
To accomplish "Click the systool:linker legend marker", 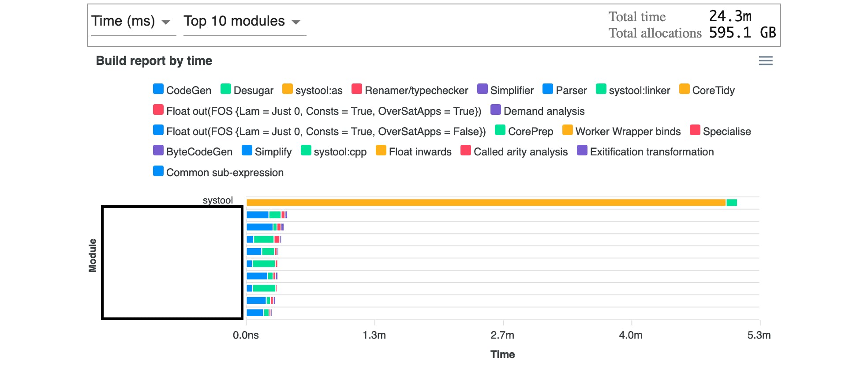I will [601, 89].
